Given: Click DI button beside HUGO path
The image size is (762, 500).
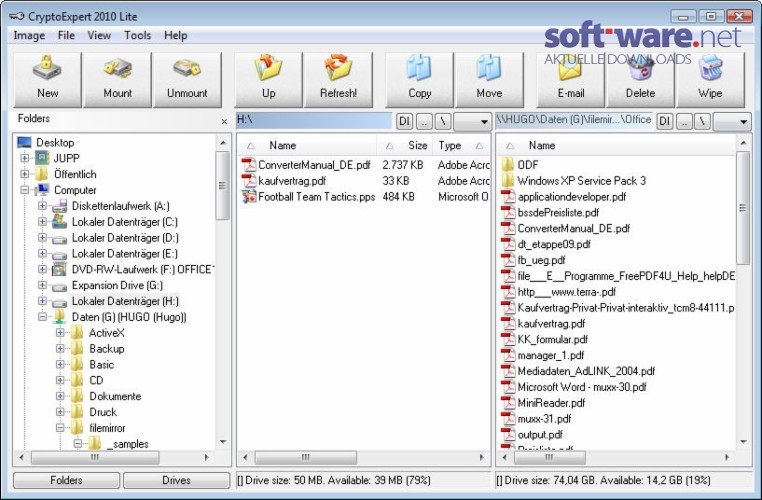Looking at the screenshot, I should coord(664,121).
